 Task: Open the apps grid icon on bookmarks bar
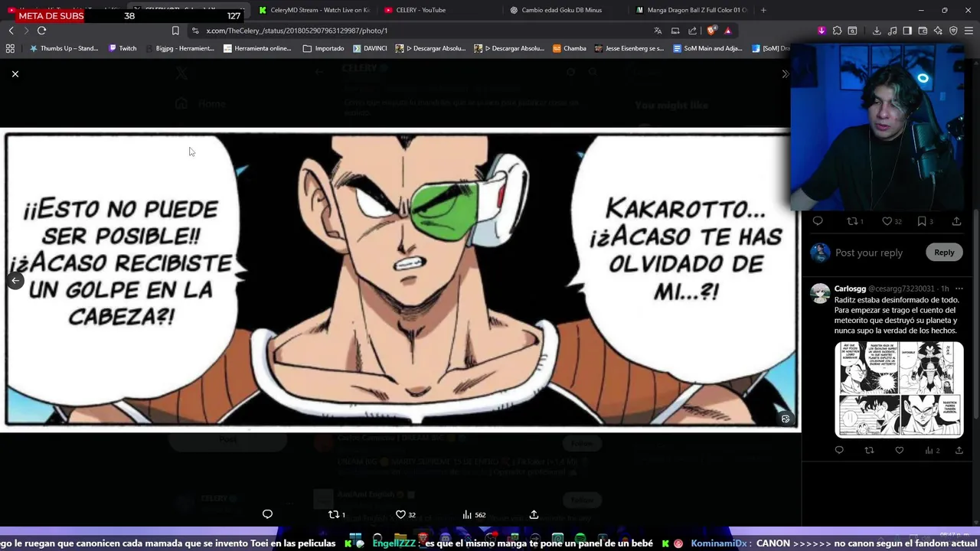10,48
